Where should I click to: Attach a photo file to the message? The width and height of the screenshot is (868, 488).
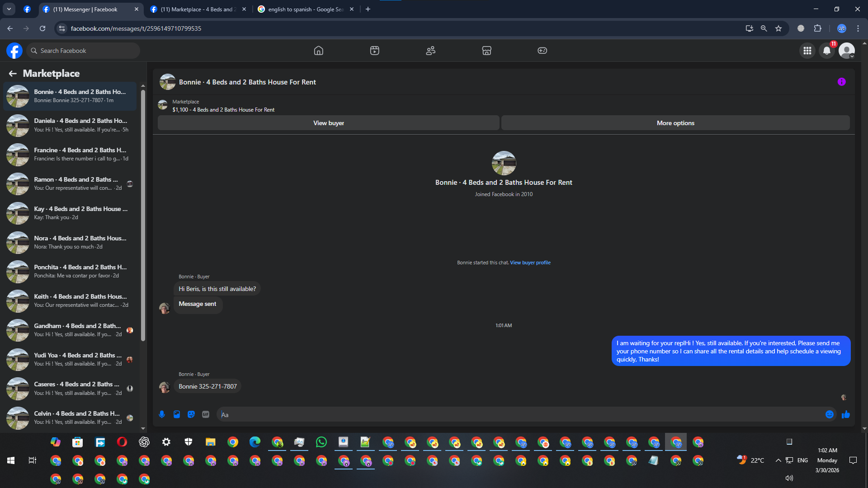pos(177,414)
